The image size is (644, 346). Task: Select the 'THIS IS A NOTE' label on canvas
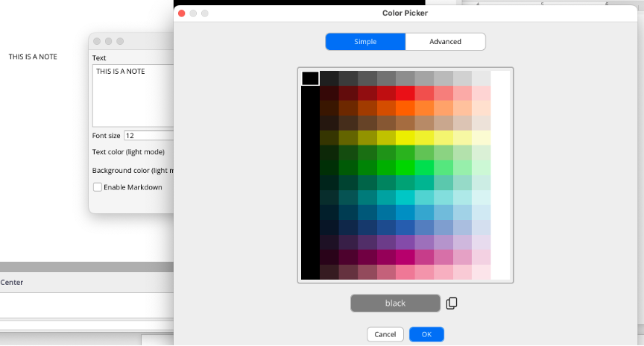[x=33, y=57]
